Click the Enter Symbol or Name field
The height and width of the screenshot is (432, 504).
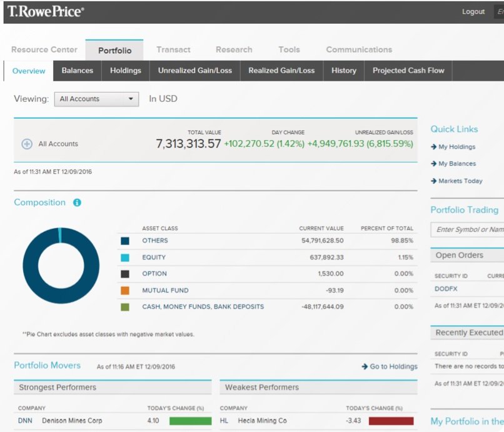coord(467,229)
